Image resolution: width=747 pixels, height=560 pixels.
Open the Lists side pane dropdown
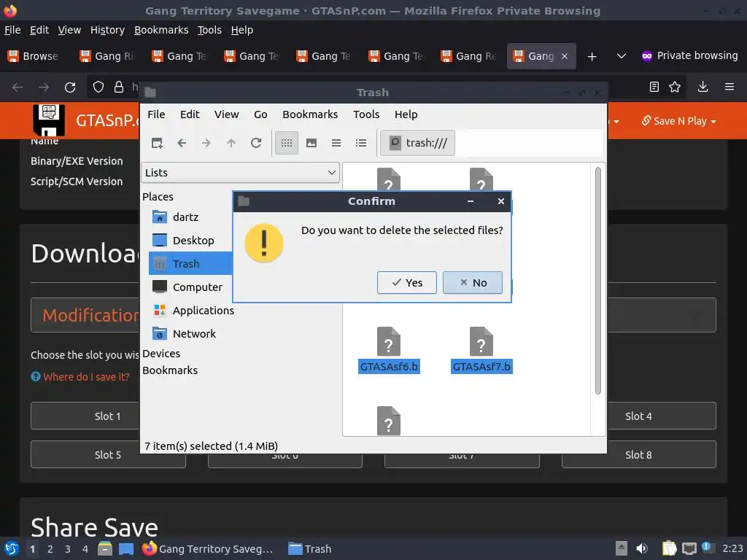coord(240,172)
